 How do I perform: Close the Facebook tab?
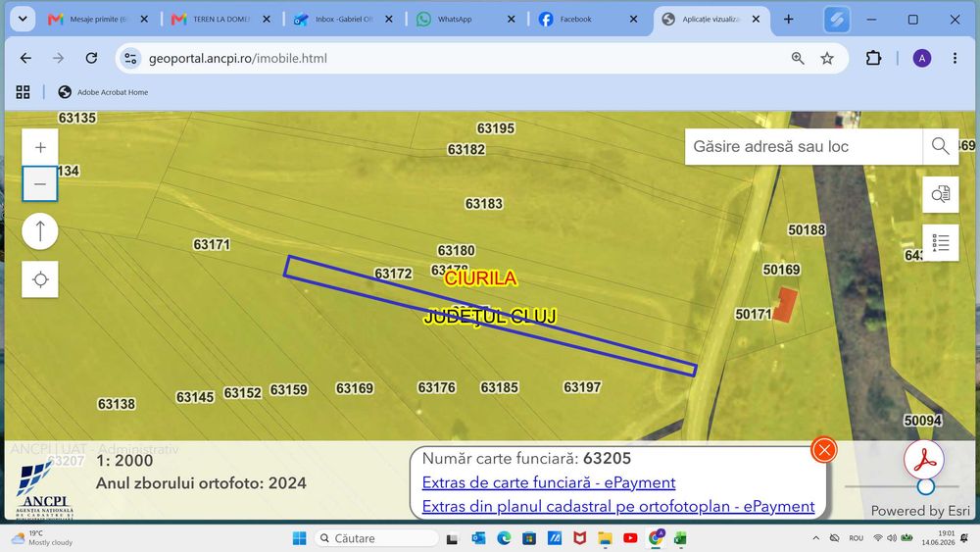point(633,19)
